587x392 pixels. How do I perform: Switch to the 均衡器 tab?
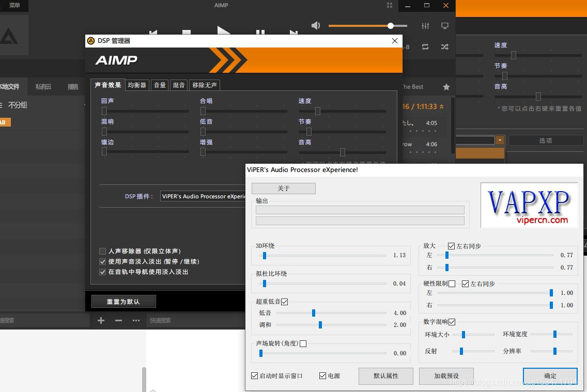coord(137,85)
